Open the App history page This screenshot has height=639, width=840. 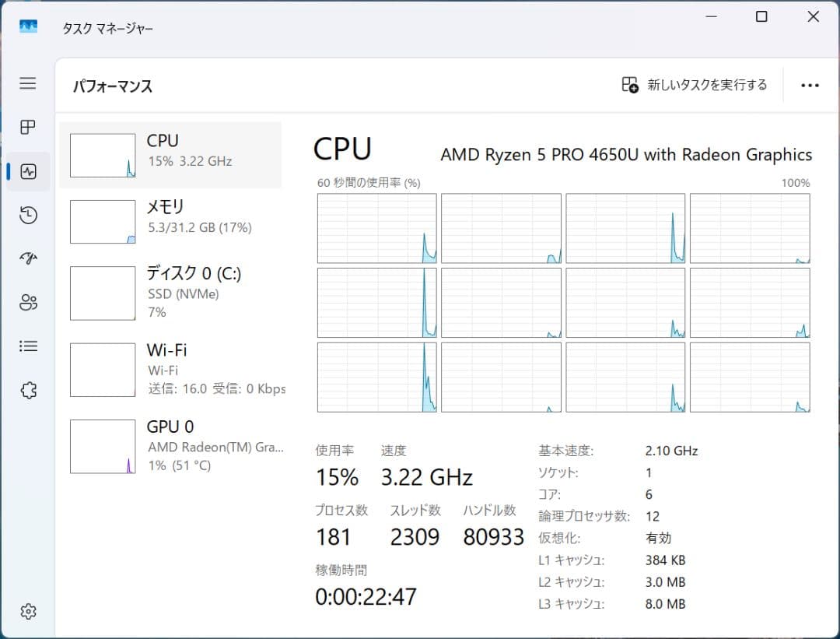(x=28, y=215)
